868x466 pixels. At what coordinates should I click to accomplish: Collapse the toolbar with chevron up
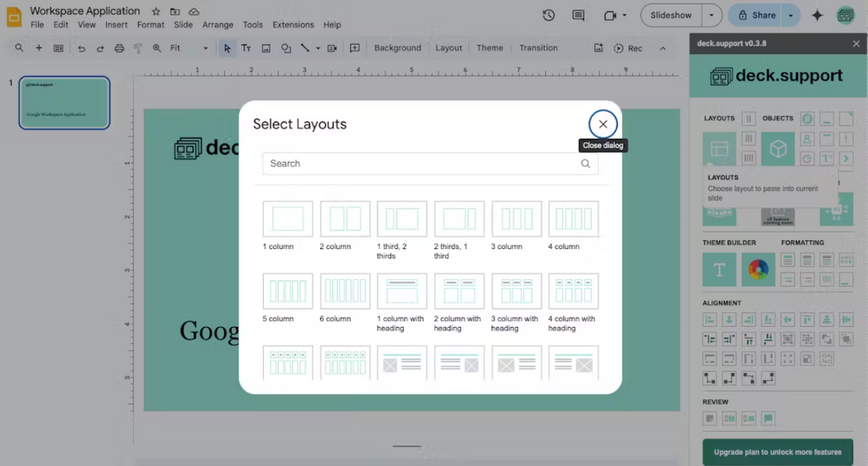[x=663, y=48]
